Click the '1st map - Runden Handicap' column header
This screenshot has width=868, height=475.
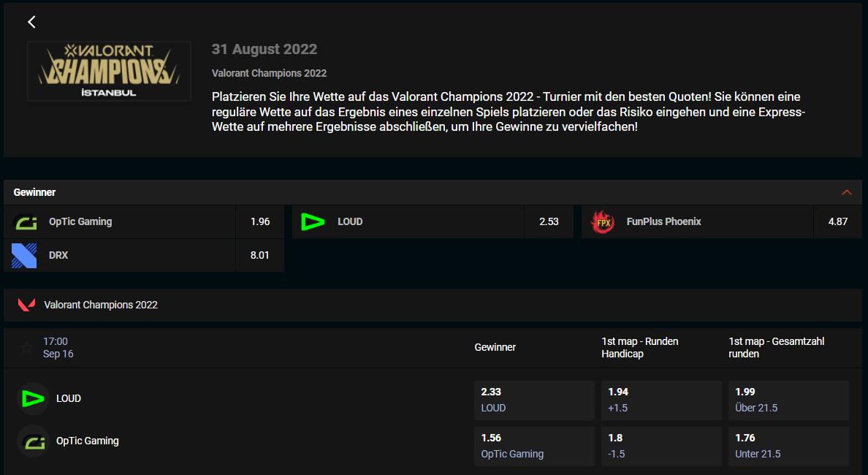[x=640, y=348]
